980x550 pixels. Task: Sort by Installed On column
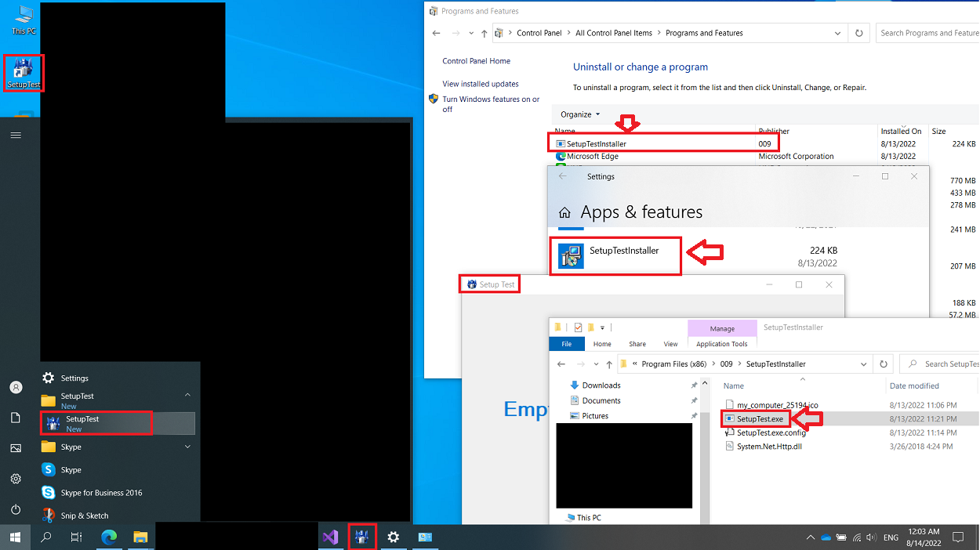pyautogui.click(x=901, y=131)
